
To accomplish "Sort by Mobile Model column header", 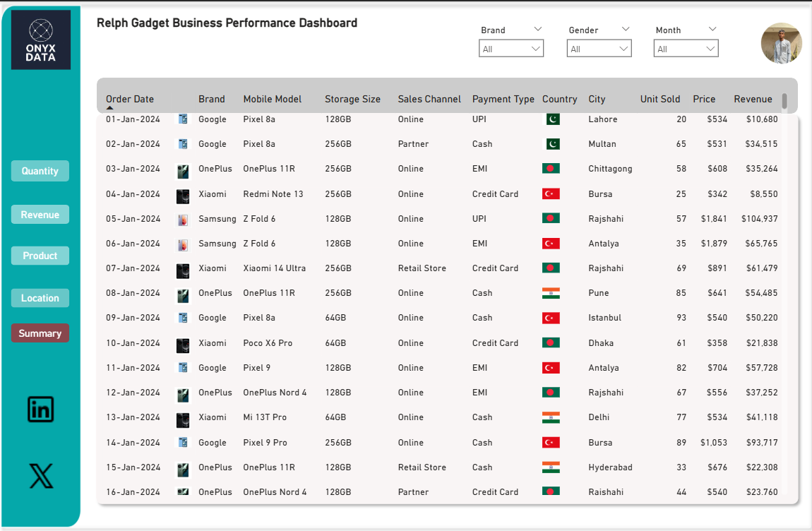I will pyautogui.click(x=272, y=99).
